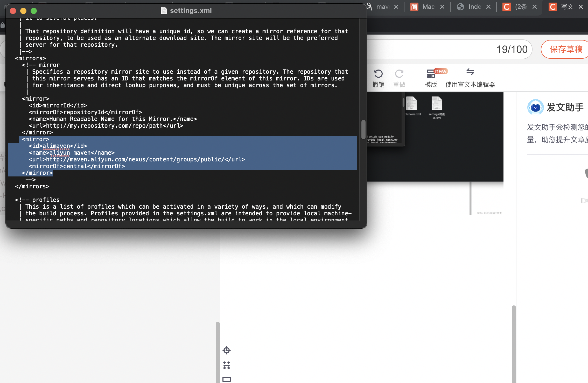Close the '(2条' browser tab
The width and height of the screenshot is (588, 383).
pos(535,7)
